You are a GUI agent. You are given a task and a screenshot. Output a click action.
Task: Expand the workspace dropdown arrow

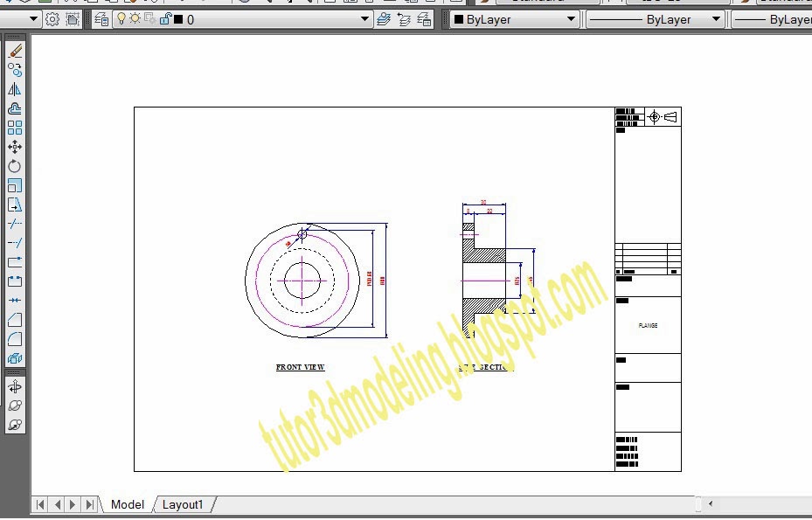(34, 20)
